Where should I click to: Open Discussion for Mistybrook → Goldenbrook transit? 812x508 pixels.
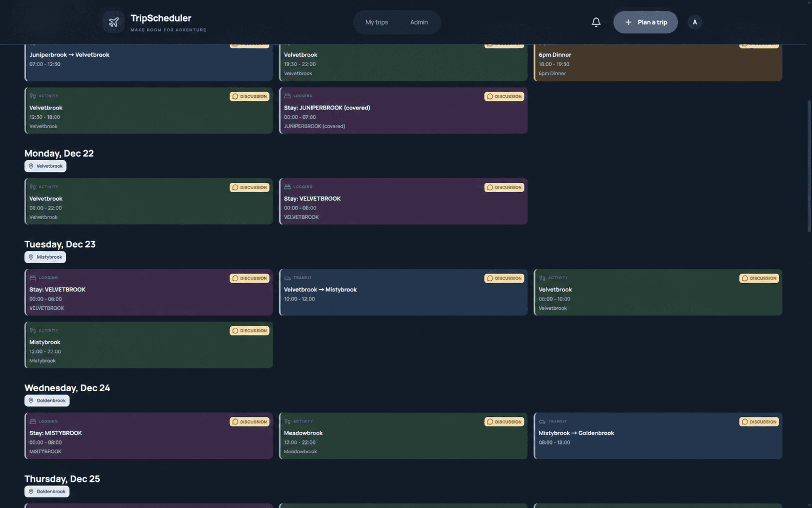pyautogui.click(x=759, y=422)
